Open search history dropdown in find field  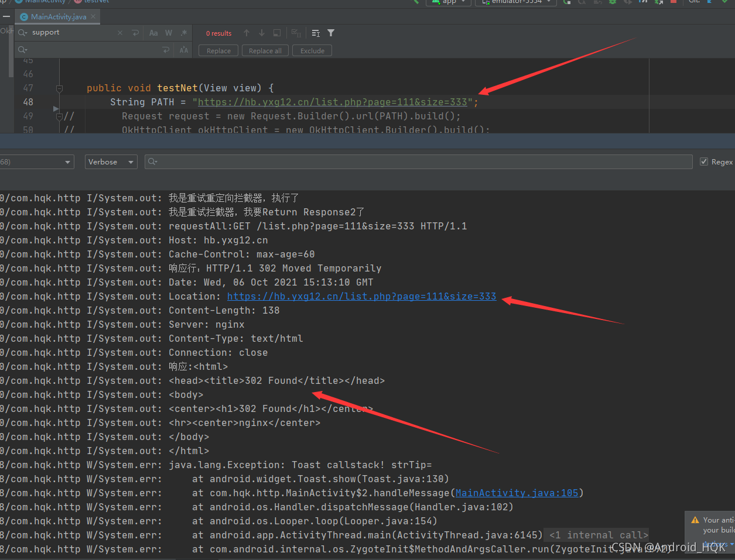(23, 33)
